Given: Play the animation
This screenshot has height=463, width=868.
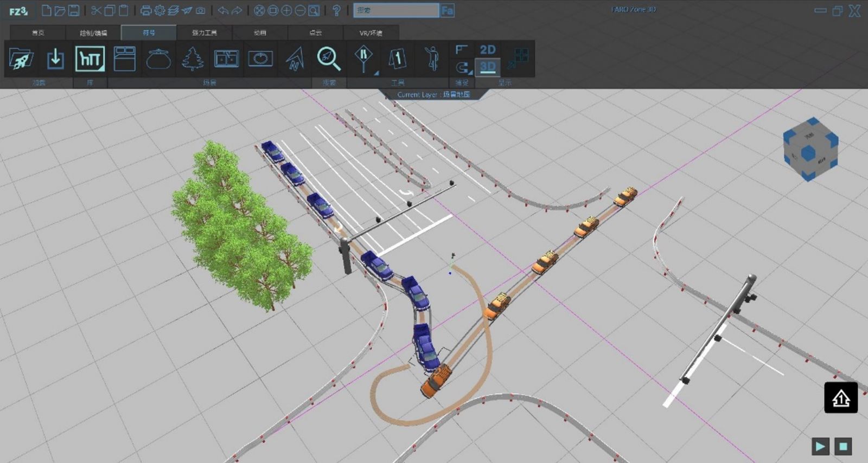Looking at the screenshot, I should pyautogui.click(x=820, y=446).
